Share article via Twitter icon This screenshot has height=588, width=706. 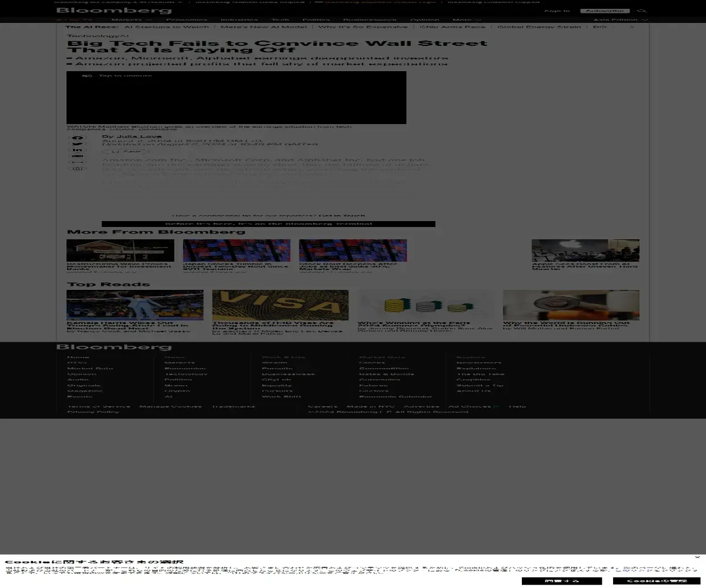[78, 144]
